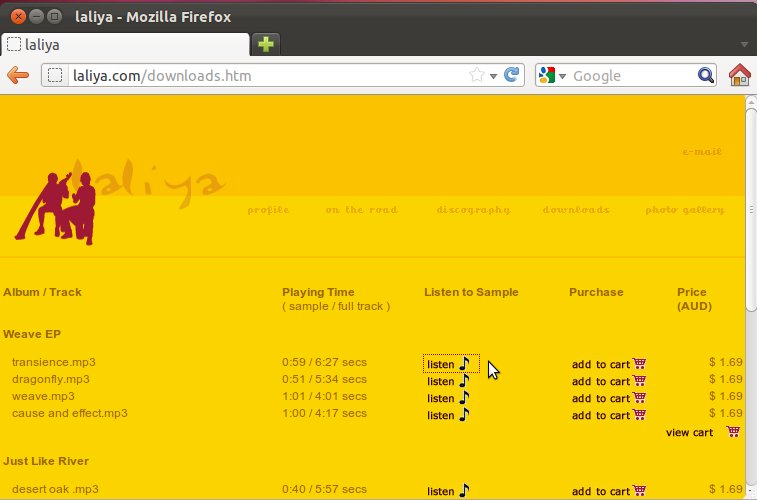The image size is (757, 500).
Task: Close the Firefox window
Action: (x=18, y=17)
